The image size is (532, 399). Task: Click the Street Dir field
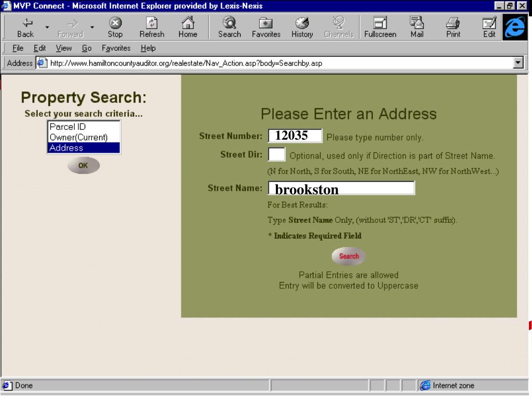pos(276,154)
